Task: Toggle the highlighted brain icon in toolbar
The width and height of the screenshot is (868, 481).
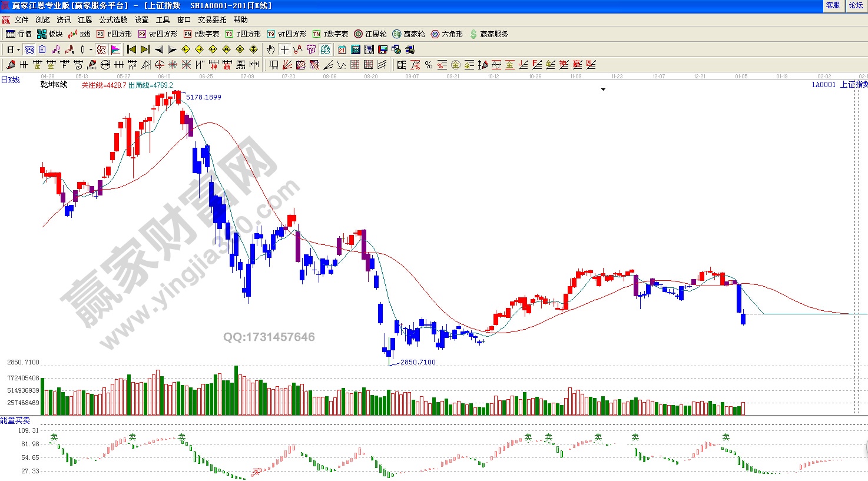Action: click(325, 49)
